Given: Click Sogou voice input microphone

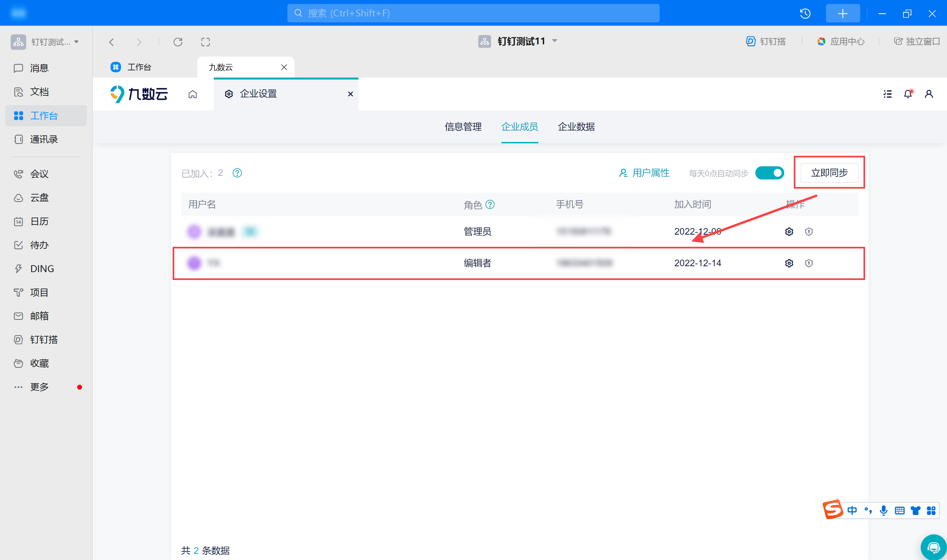Looking at the screenshot, I should click(x=884, y=511).
